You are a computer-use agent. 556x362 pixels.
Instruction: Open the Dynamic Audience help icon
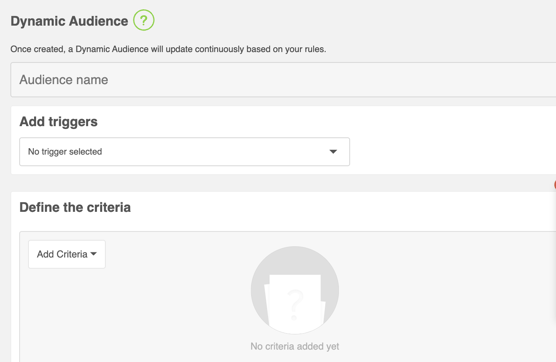144,20
